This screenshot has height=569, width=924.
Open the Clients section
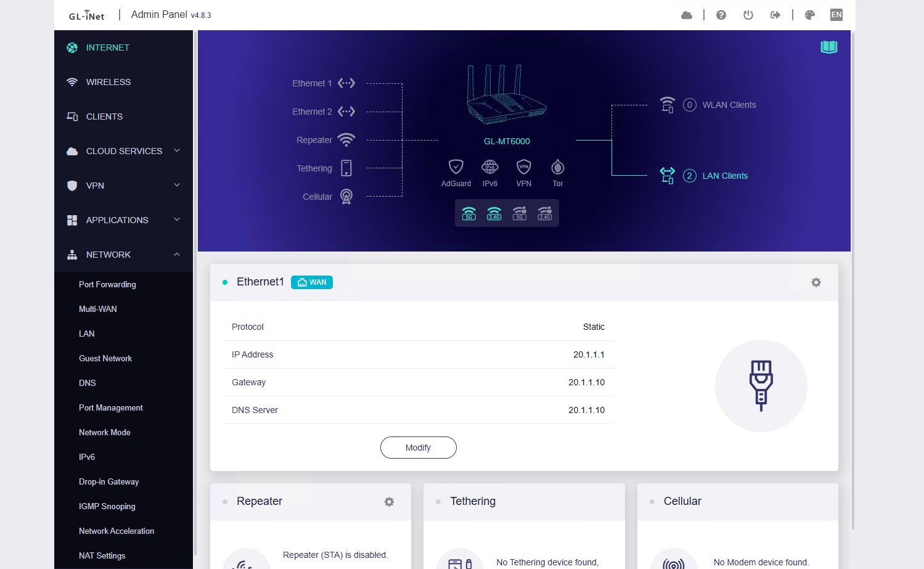[x=123, y=117]
